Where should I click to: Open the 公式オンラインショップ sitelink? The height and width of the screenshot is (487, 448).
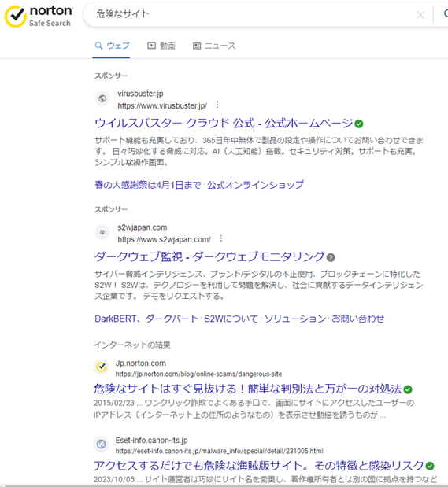click(x=255, y=185)
